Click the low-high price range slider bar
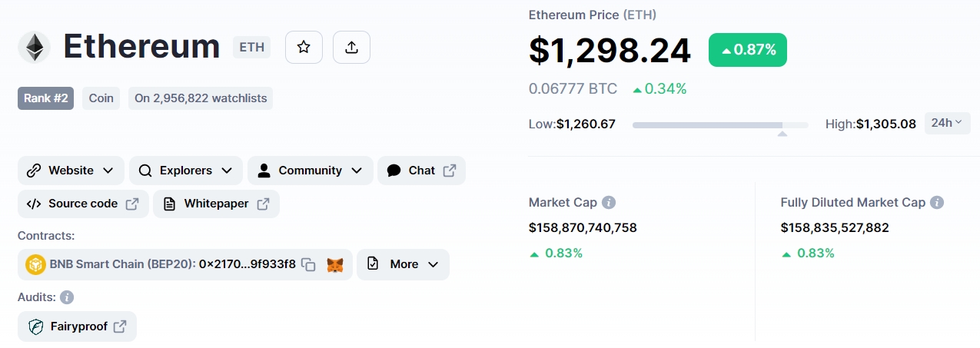 tap(720, 124)
